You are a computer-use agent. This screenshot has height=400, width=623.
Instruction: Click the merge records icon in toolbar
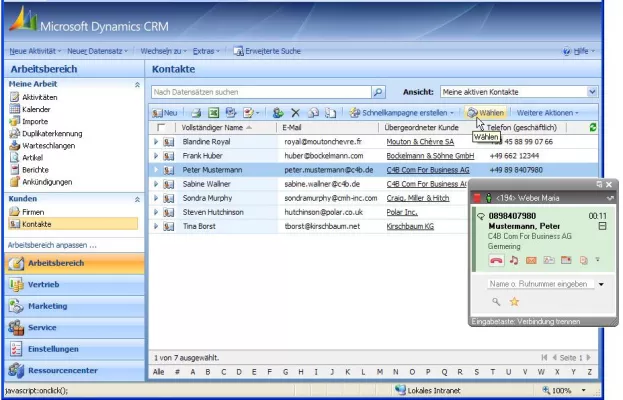pos(313,113)
